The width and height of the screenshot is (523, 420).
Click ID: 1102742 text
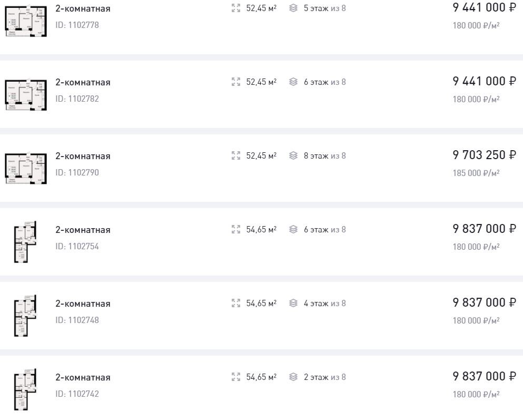[77, 394]
